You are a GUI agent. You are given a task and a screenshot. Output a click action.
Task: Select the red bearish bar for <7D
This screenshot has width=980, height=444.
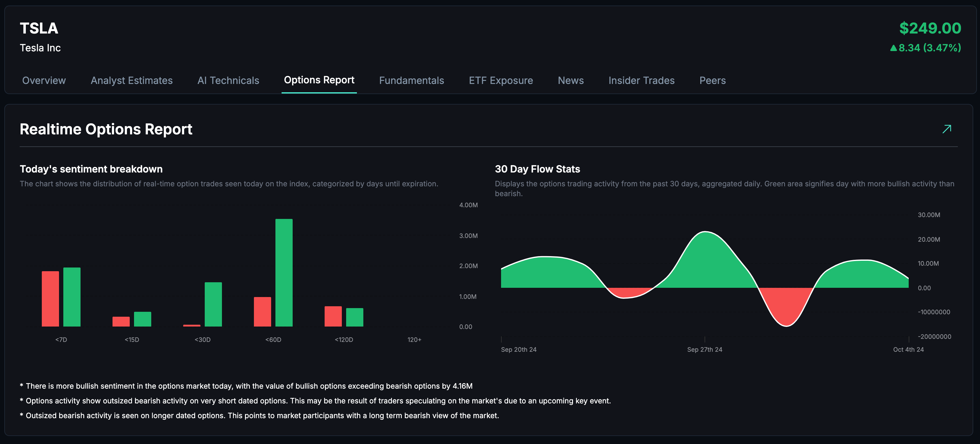(50, 299)
